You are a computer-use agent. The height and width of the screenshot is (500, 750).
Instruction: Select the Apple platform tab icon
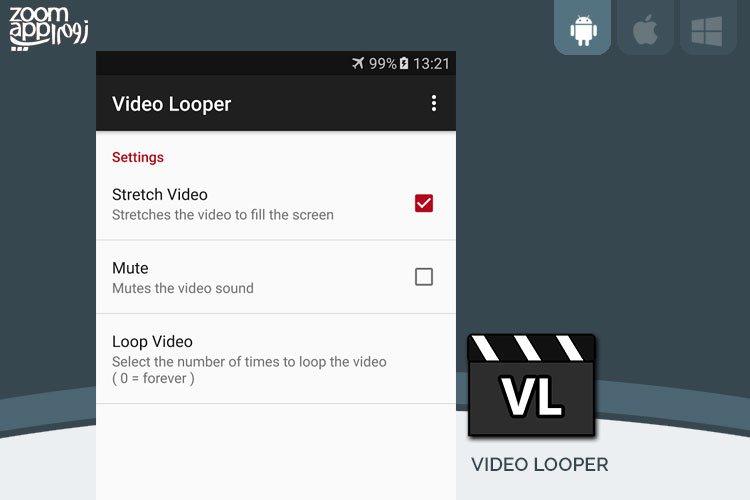click(645, 30)
